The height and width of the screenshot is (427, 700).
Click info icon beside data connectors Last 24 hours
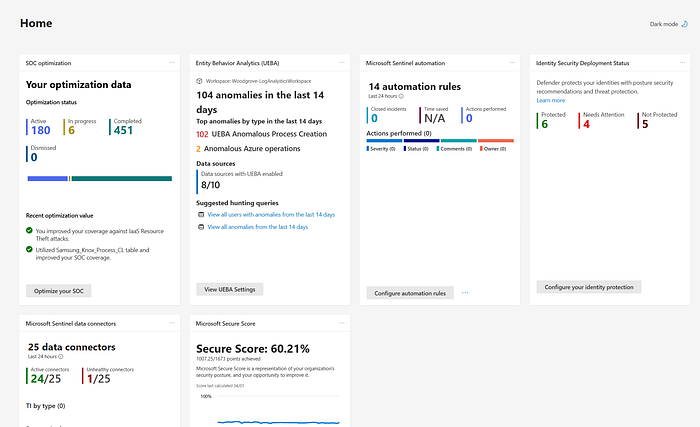pyautogui.click(x=61, y=356)
